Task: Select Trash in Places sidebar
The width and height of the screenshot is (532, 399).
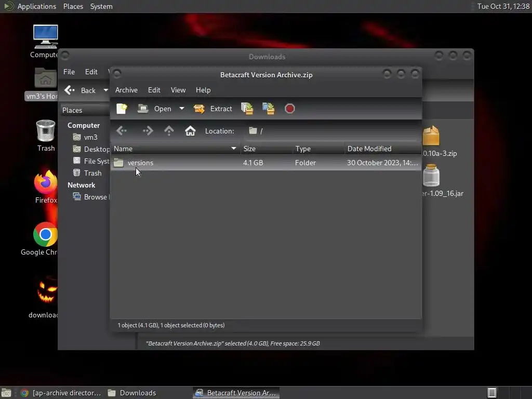Action: [87, 173]
